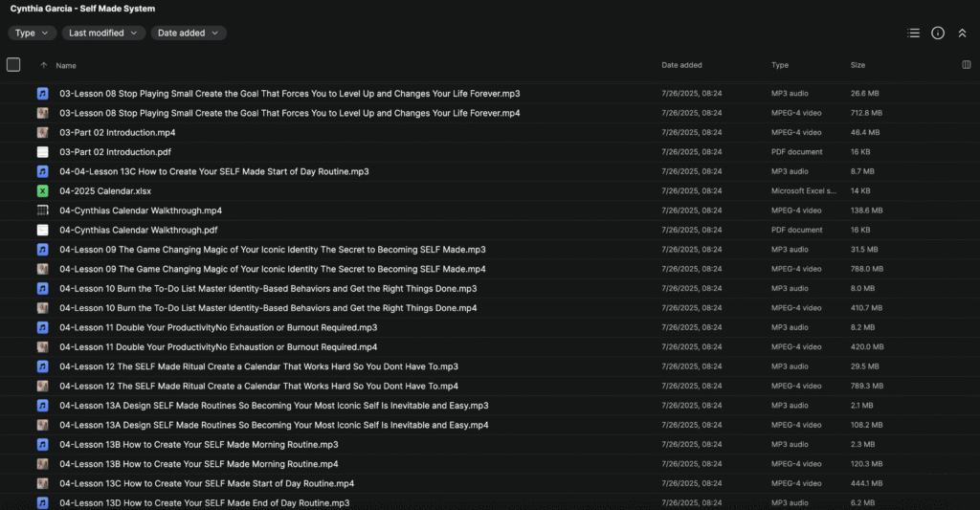Viewport: 980px width, 510px height.
Task: Click the Excel icon for 04-2025 Calendar.xlsx
Action: click(43, 191)
